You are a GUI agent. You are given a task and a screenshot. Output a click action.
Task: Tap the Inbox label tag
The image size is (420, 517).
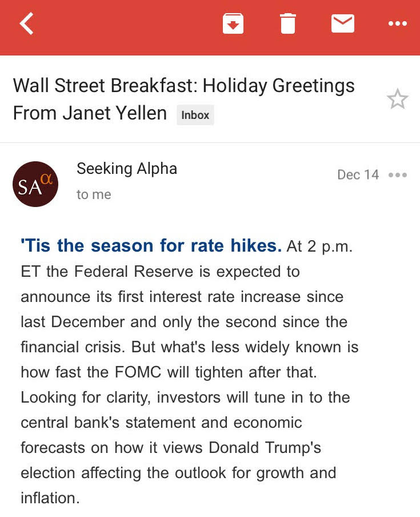(195, 115)
